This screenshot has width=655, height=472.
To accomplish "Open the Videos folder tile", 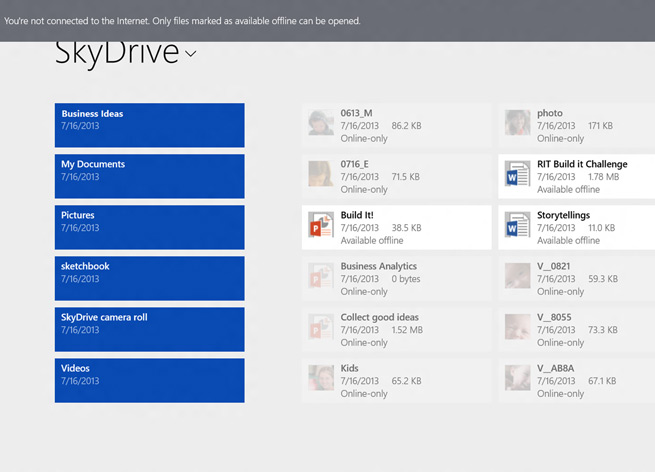I will click(x=150, y=380).
